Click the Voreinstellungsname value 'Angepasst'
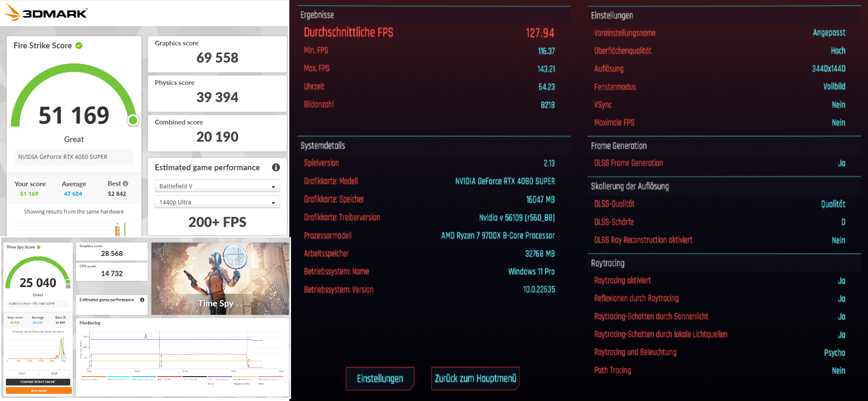This screenshot has width=868, height=401. (829, 32)
